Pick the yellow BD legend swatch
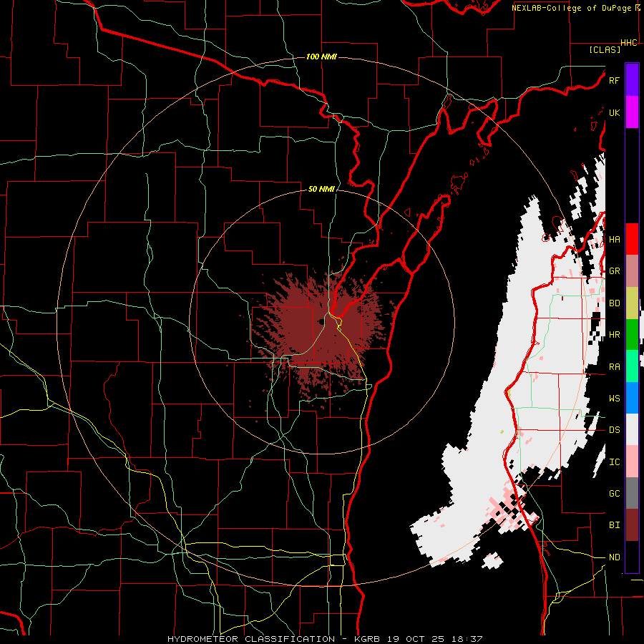Viewport: 644px width, 644px height. pyautogui.click(x=632, y=303)
